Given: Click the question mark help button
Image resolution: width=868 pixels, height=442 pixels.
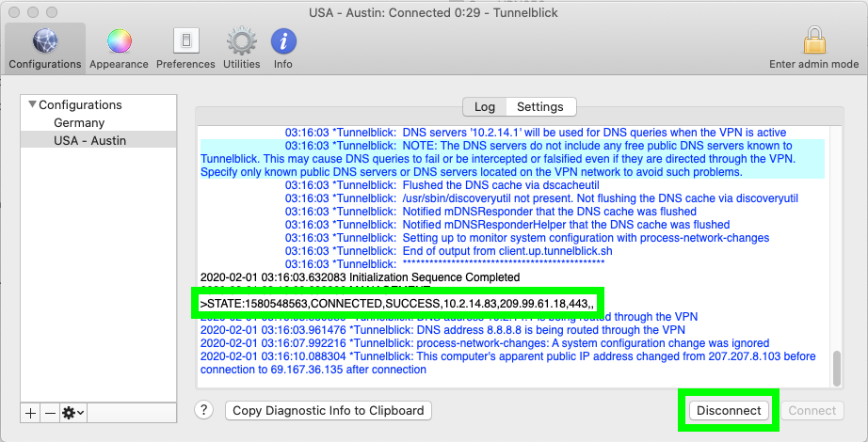Looking at the screenshot, I should [x=203, y=410].
